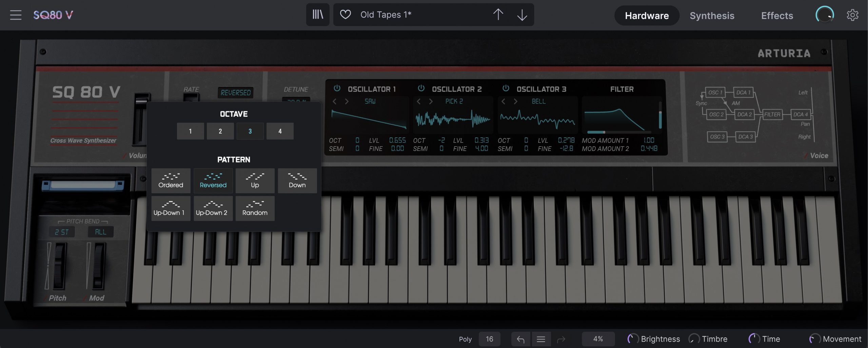Open PICK 2 waveform selector

(454, 101)
